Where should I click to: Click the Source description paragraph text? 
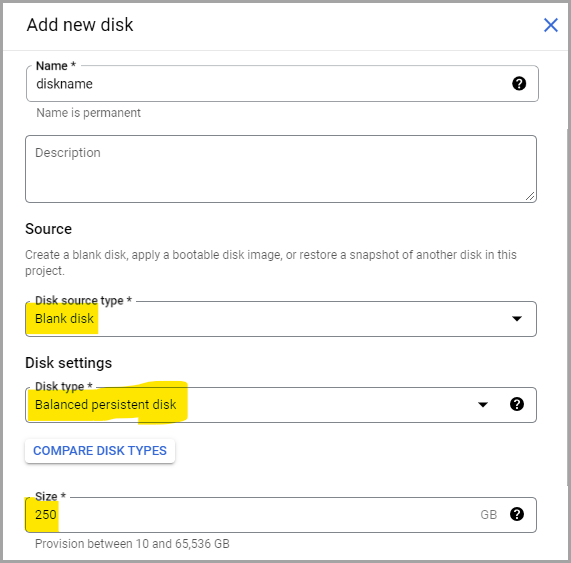(x=271, y=263)
